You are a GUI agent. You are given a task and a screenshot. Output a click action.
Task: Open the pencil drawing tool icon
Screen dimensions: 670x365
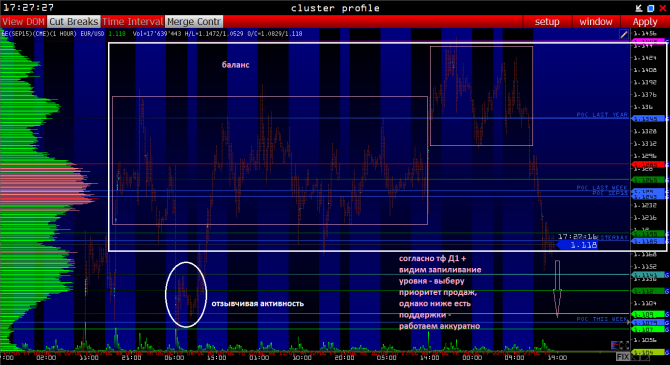point(623,35)
